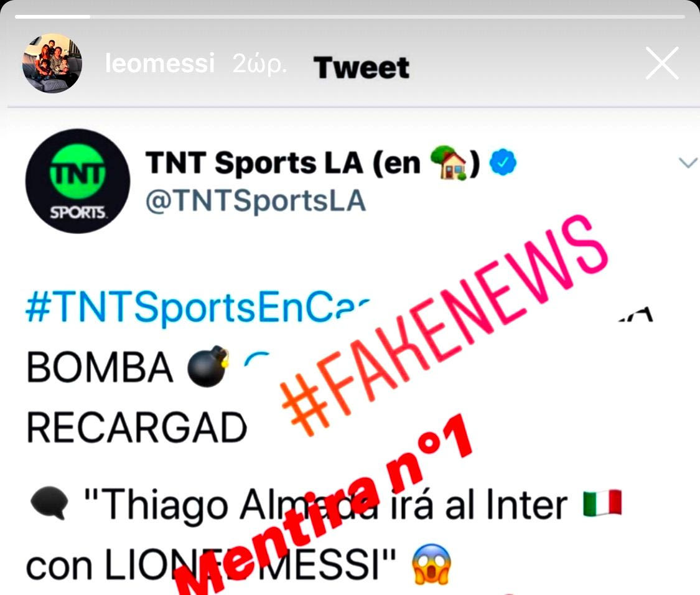Open the leomessi profile picture

(x=52, y=63)
